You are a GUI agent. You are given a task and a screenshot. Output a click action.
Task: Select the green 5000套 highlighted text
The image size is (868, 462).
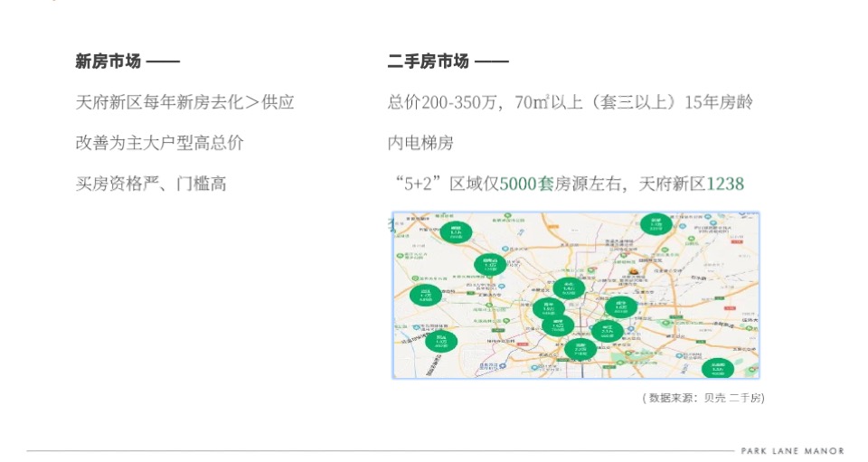(x=526, y=184)
